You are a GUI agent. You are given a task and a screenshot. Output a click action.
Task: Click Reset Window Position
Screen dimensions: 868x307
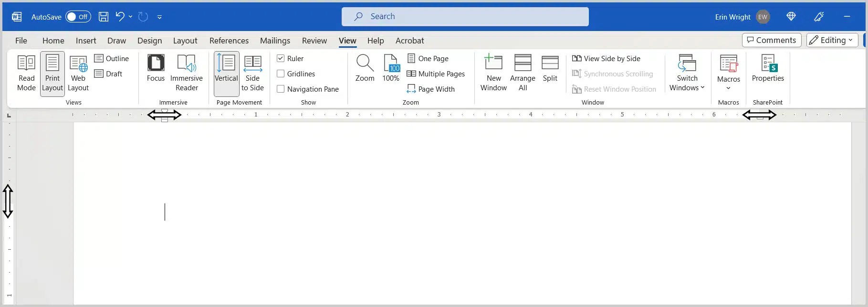pos(614,89)
